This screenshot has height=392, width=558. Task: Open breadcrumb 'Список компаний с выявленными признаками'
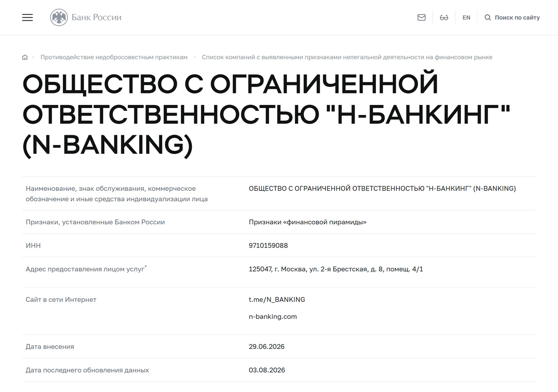[347, 57]
